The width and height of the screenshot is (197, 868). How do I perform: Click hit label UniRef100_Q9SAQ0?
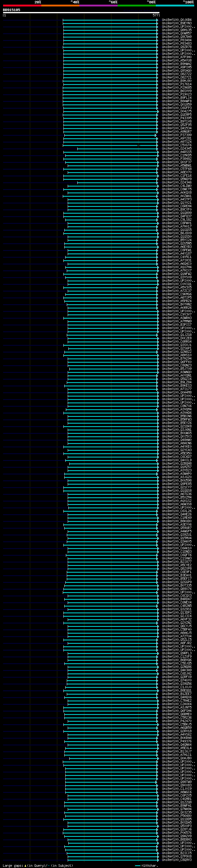177,71
